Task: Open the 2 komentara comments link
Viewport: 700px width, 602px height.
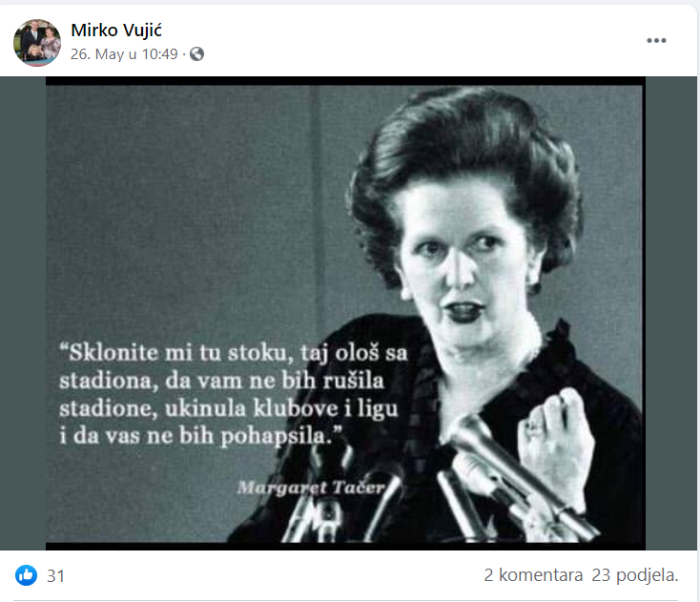Action: pyautogui.click(x=533, y=575)
